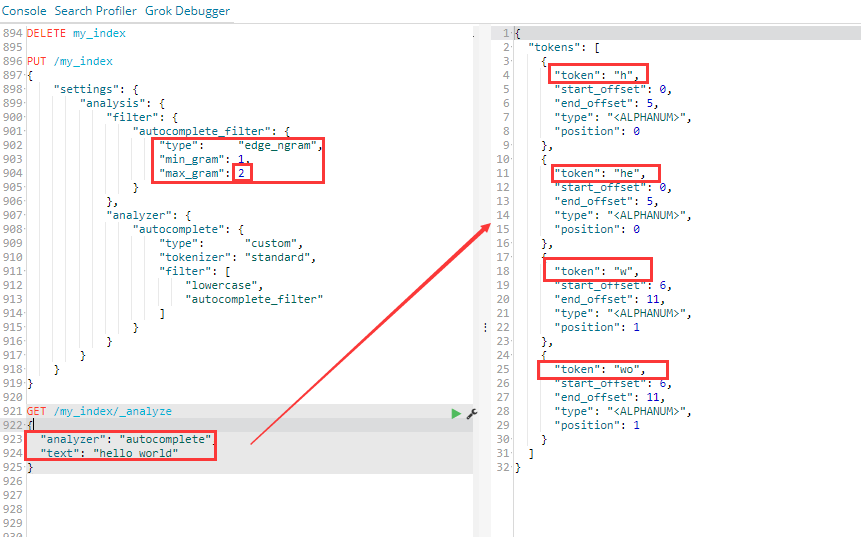The width and height of the screenshot is (861, 537).
Task: Click the "edge_ngram" type value
Action: (277, 145)
